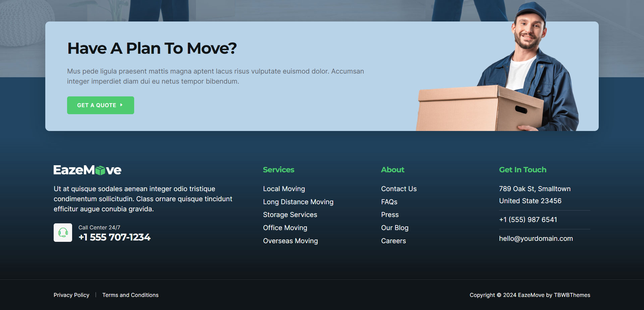Image resolution: width=644 pixels, height=310 pixels.
Task: Visit the Office Moving page
Action: 285,228
